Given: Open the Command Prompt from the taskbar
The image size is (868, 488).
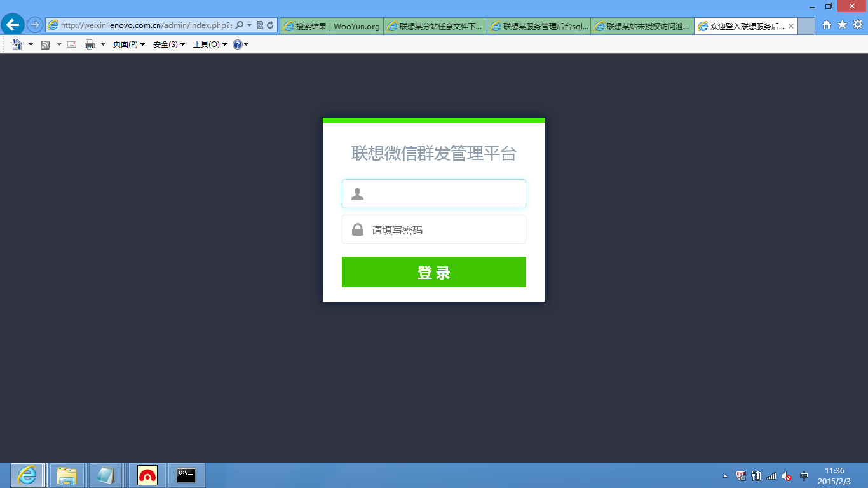Looking at the screenshot, I should coord(186,475).
